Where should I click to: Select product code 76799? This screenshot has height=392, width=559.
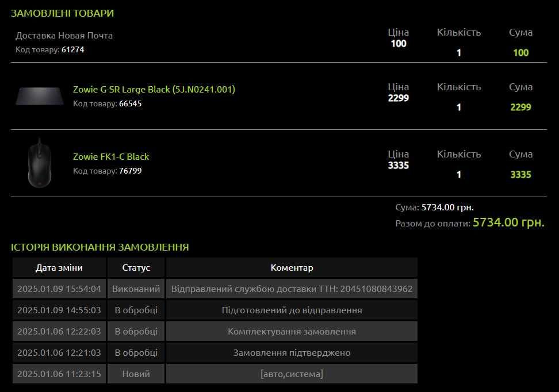[130, 171]
